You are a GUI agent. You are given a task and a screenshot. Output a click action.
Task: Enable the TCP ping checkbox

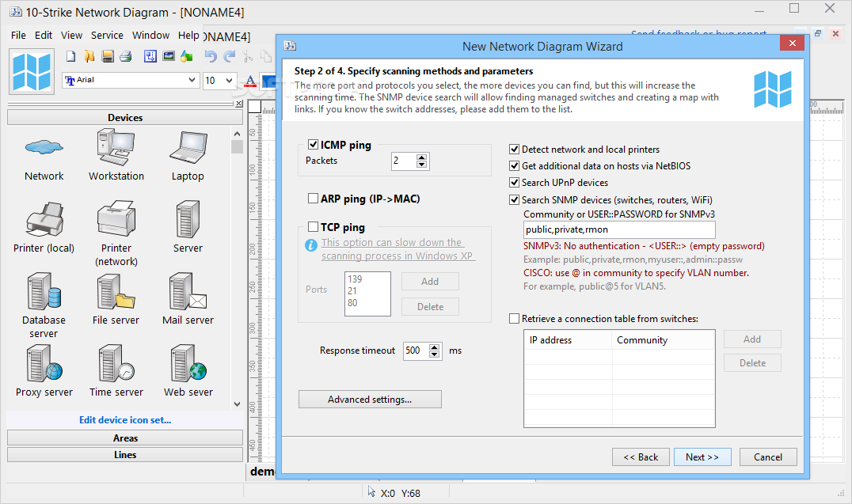point(313,226)
